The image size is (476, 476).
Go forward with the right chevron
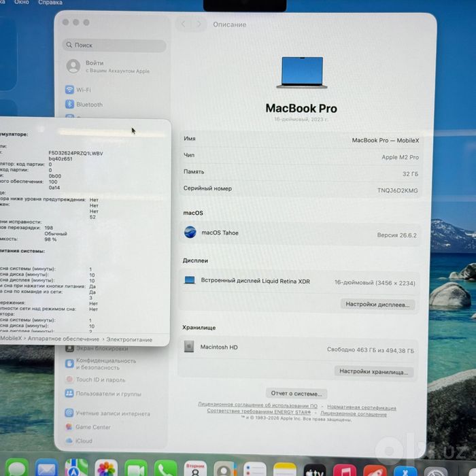coord(199,24)
